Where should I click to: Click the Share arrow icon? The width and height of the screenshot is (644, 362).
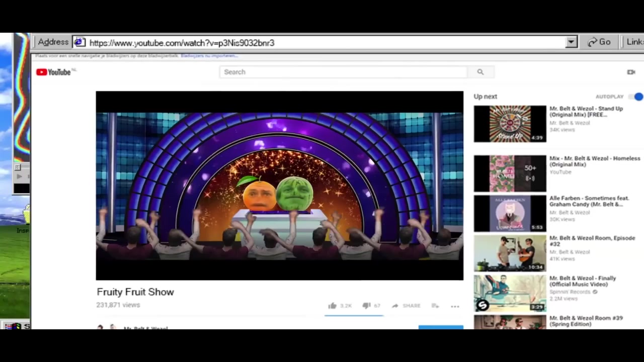pos(395,306)
